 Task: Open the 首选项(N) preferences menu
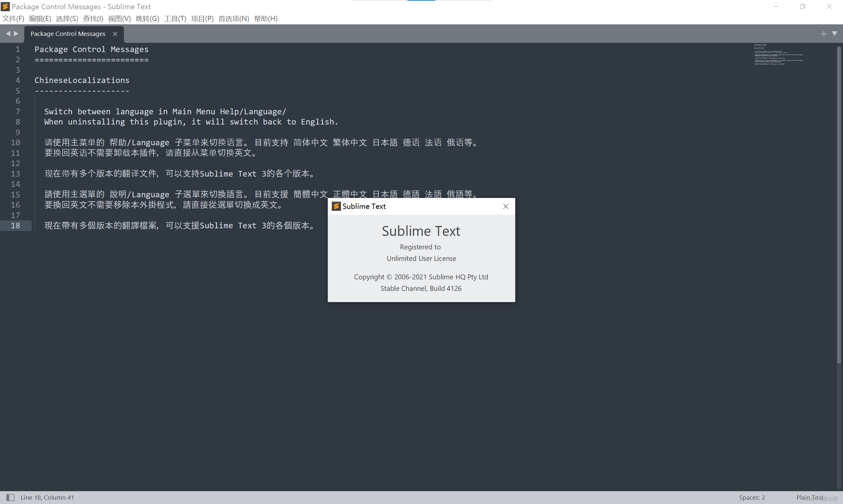click(x=234, y=19)
